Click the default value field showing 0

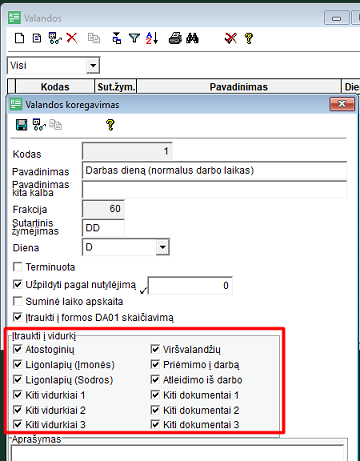190,285
